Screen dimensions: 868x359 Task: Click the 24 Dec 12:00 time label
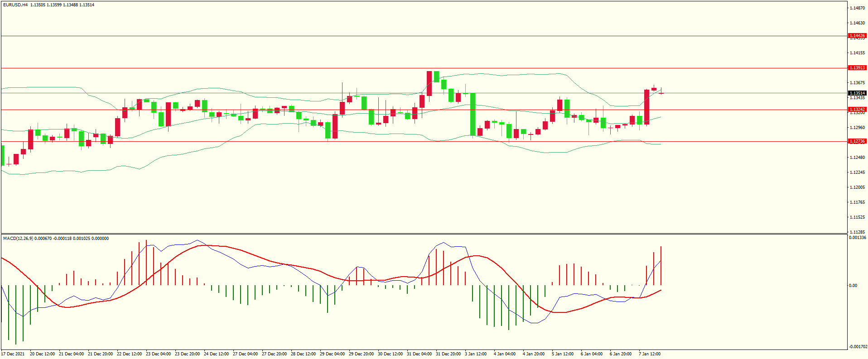click(x=216, y=354)
